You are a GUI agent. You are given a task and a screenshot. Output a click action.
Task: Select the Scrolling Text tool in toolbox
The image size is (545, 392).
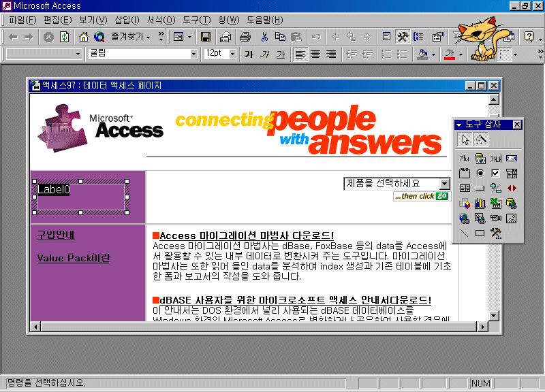[x=512, y=159]
